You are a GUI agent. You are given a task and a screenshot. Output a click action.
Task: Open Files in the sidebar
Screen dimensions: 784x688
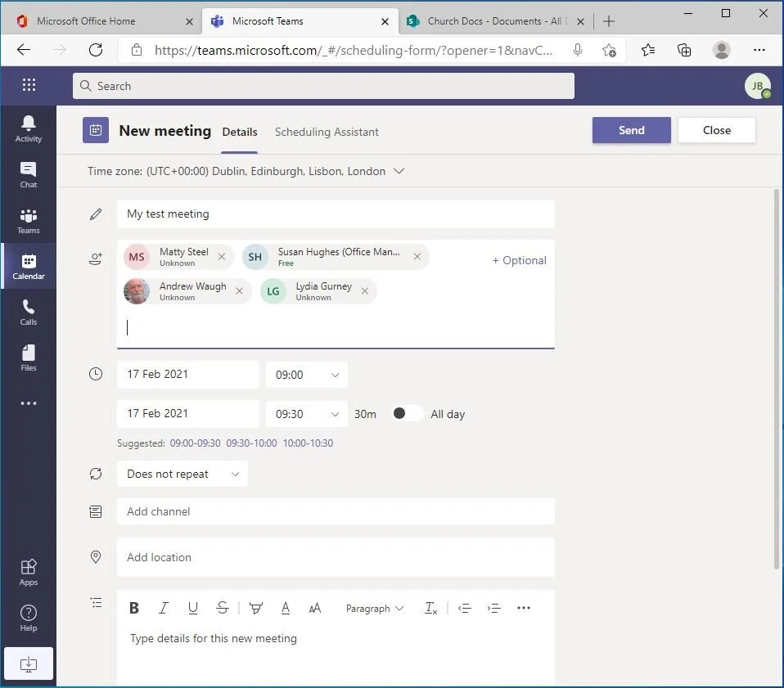[29, 357]
